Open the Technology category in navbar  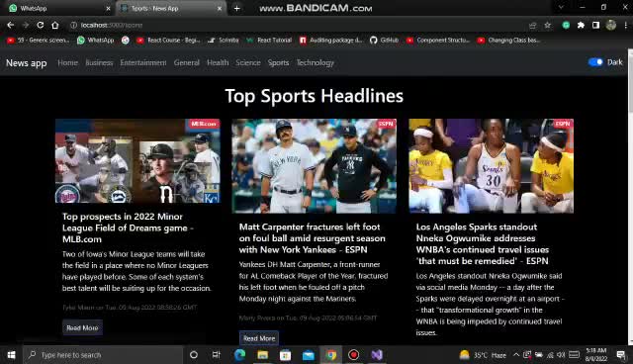316,62
